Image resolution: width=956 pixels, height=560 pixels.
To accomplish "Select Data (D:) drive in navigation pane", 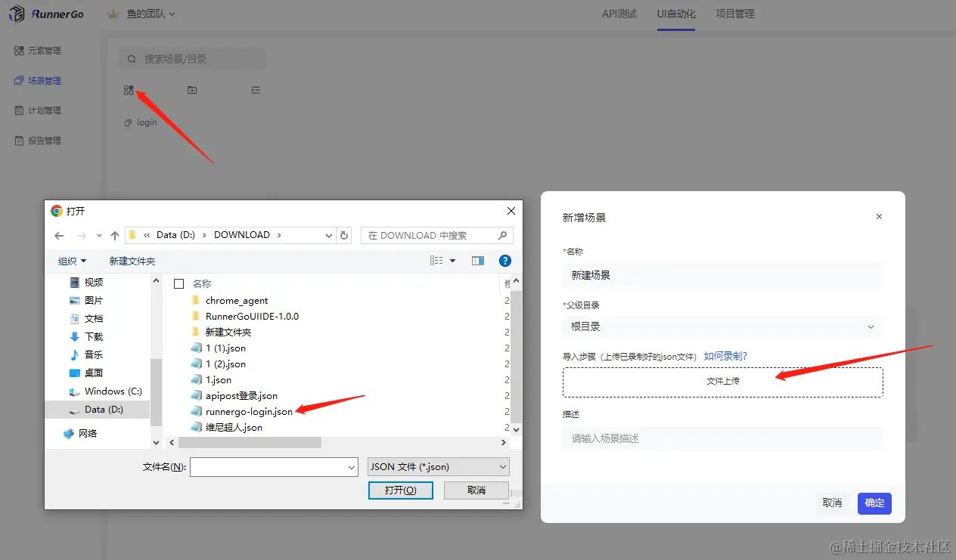I will point(98,409).
